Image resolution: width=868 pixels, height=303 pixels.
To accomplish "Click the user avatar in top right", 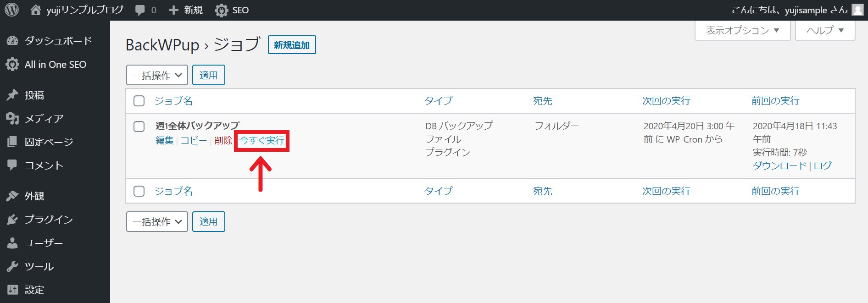I will point(857,10).
